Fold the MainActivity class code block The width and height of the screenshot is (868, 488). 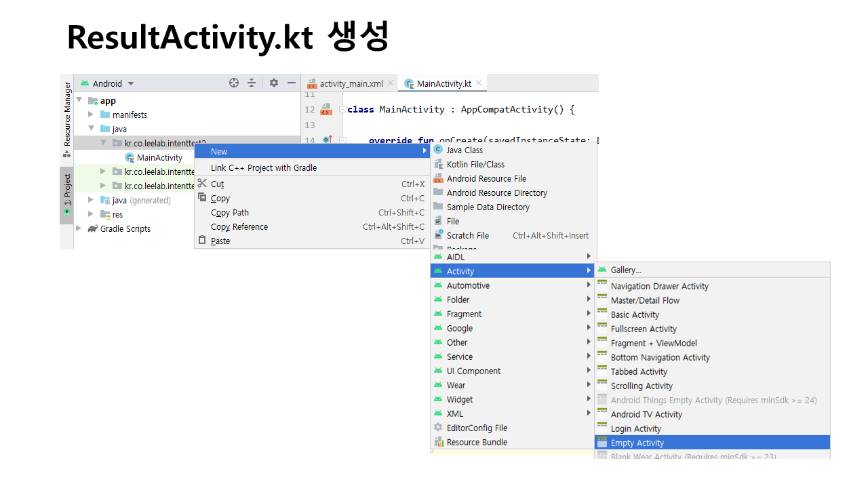(x=342, y=109)
